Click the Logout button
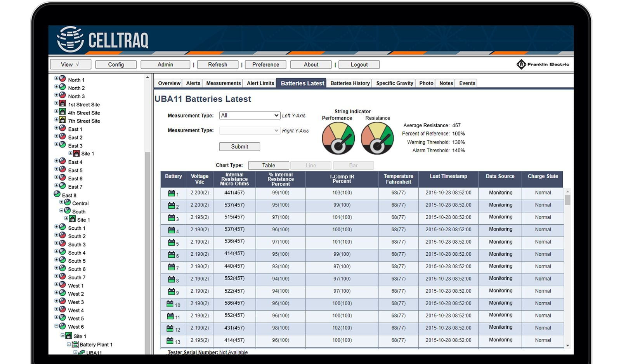 [359, 64]
